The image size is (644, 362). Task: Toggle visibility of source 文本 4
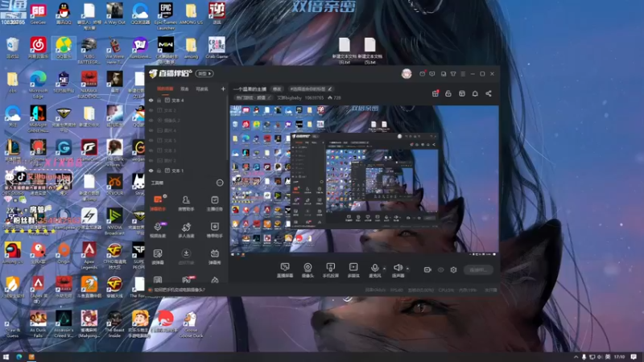(151, 100)
